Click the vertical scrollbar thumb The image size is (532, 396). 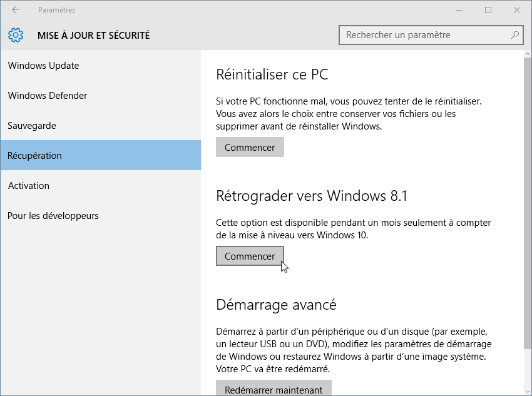[528, 203]
